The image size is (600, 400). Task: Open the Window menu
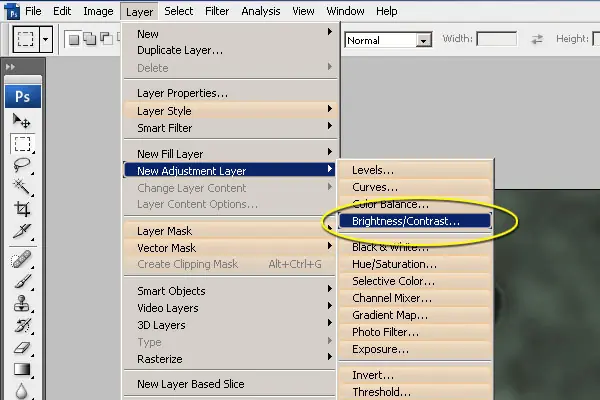click(x=345, y=11)
